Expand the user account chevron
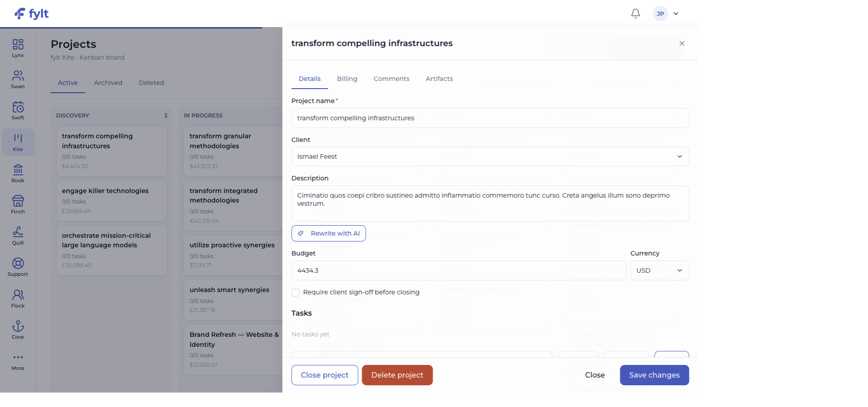 coord(676,14)
